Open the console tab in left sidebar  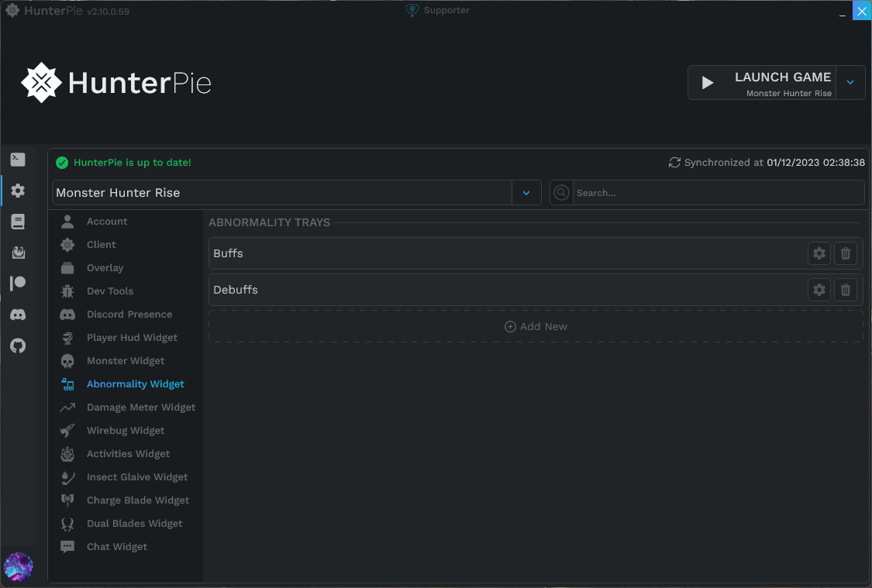(18, 160)
